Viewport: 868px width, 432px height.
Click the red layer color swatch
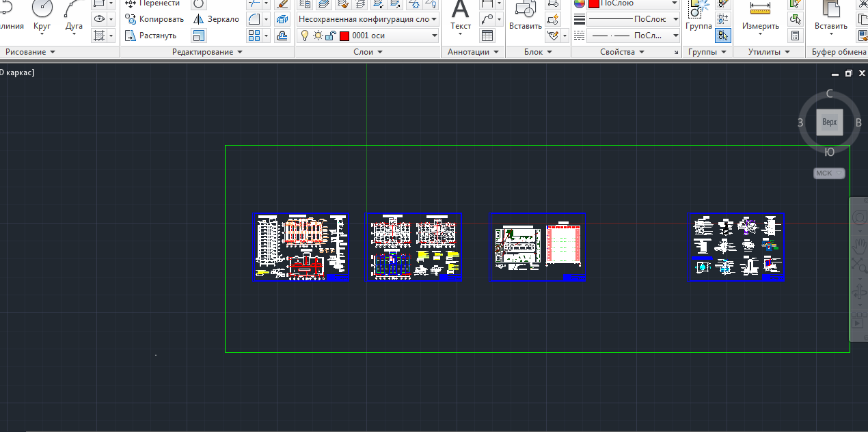344,36
